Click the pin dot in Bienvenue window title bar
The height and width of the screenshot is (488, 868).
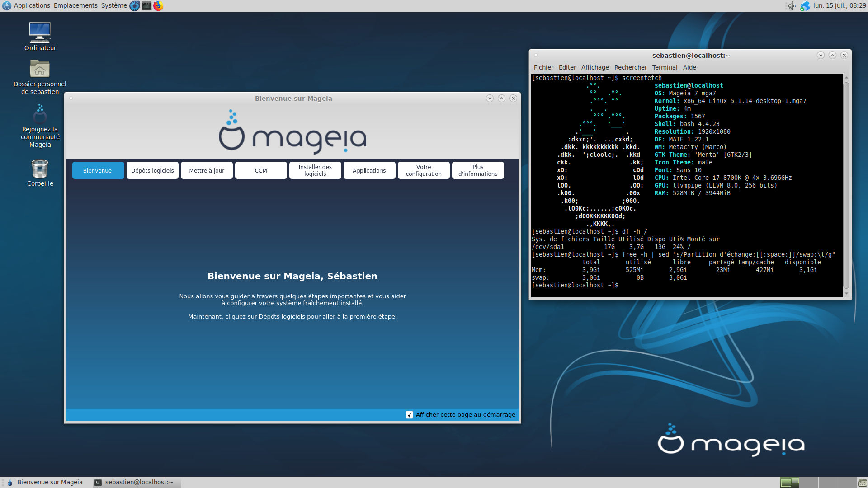coord(71,98)
